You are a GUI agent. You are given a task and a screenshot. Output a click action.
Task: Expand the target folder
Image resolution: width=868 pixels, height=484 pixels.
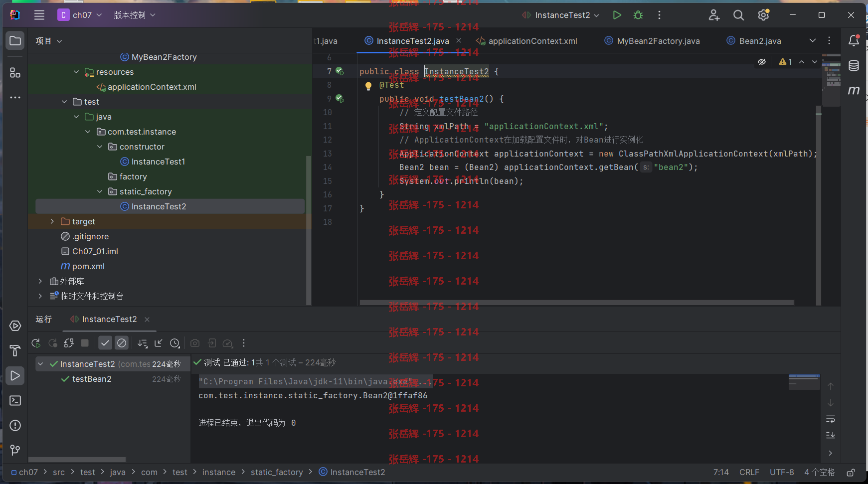[x=52, y=221]
